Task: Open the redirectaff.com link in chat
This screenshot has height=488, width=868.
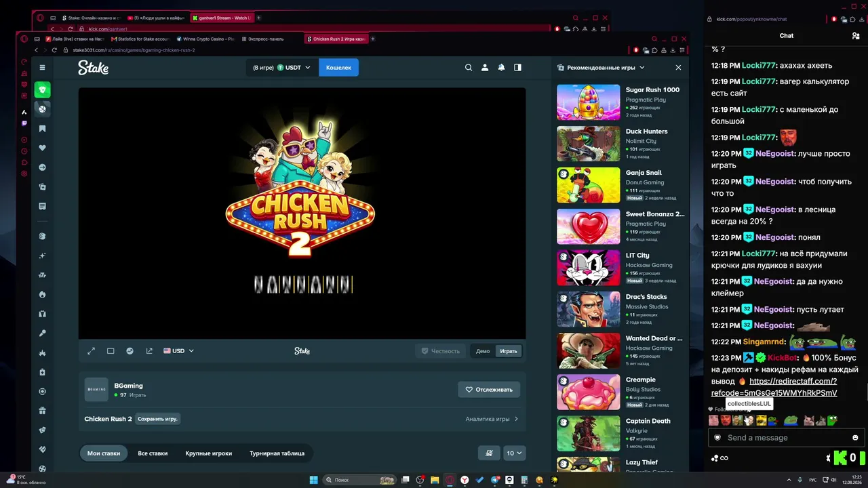Action: (774, 387)
